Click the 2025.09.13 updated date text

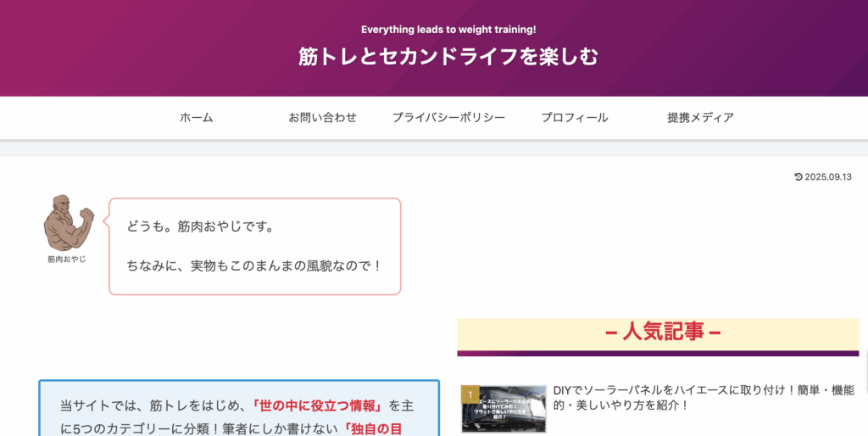[x=828, y=176]
